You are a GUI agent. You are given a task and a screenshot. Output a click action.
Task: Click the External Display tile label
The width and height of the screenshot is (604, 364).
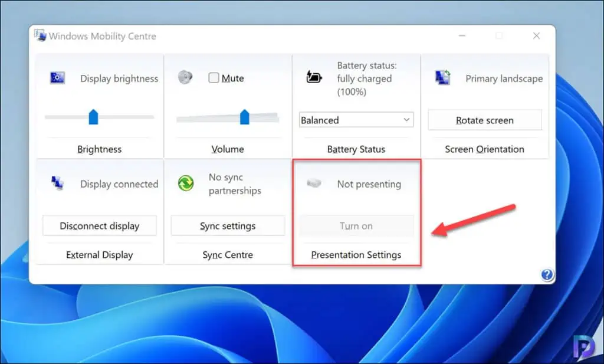(99, 255)
